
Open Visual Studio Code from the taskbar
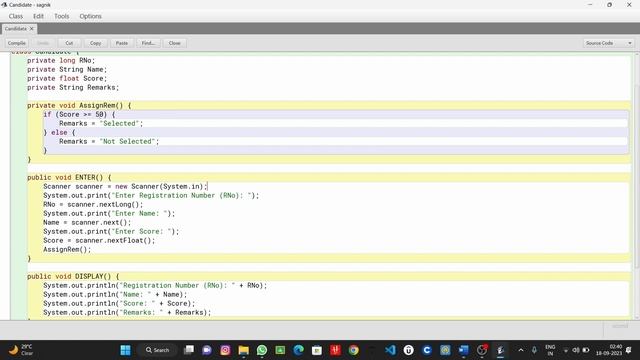click(390, 350)
